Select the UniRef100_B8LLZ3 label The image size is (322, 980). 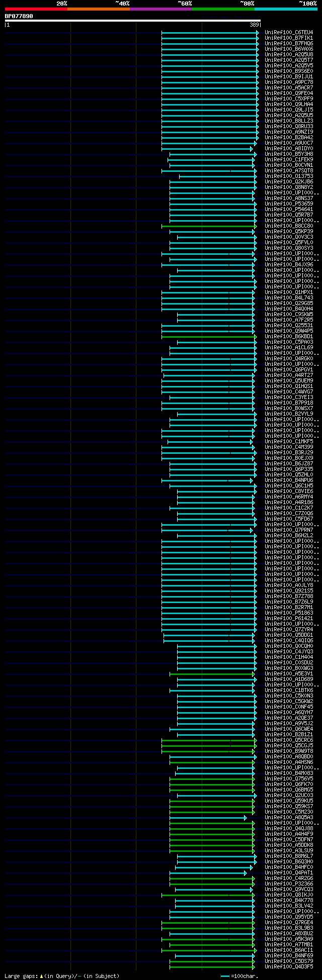pos(289,121)
